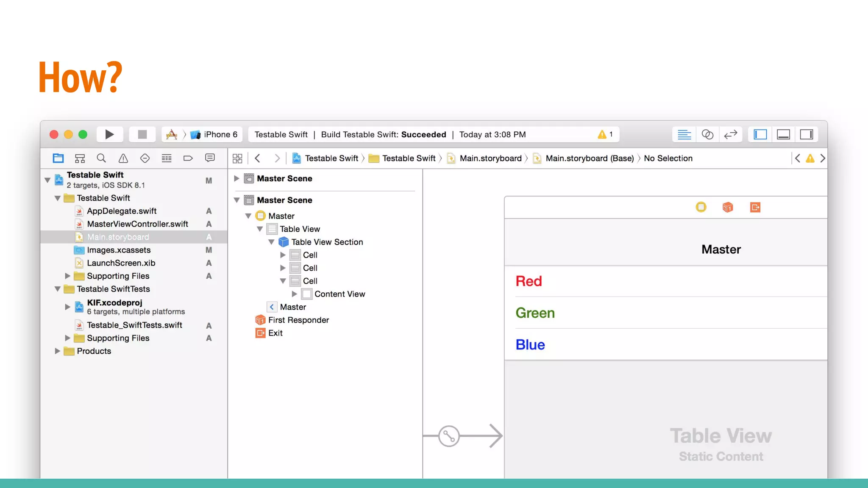Collapse the Table View Section
The height and width of the screenshot is (488, 868).
(x=271, y=242)
